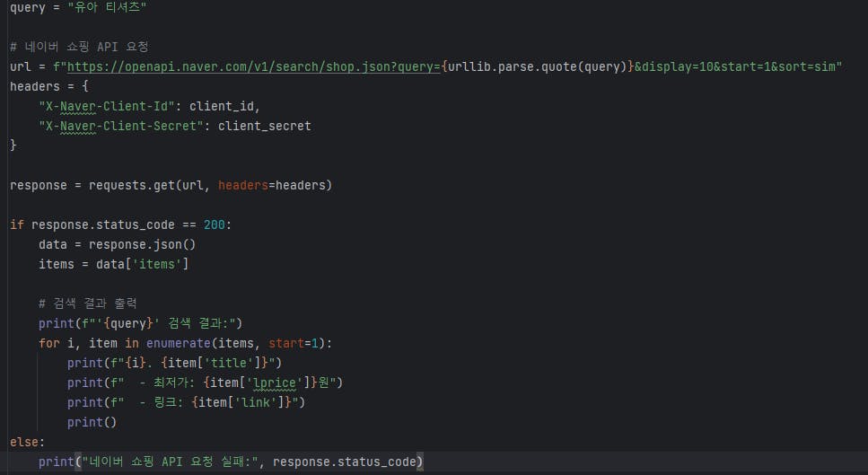868x475 pixels.
Task: Open the openapi.naver.com URL link
Action: pos(253,66)
